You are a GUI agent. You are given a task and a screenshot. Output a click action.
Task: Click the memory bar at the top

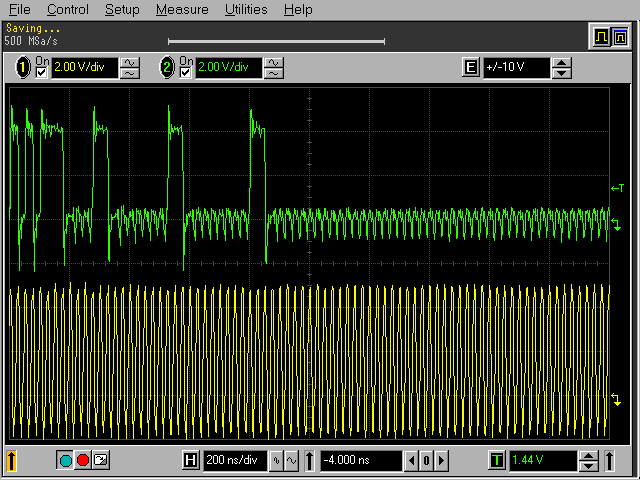[x=276, y=41]
